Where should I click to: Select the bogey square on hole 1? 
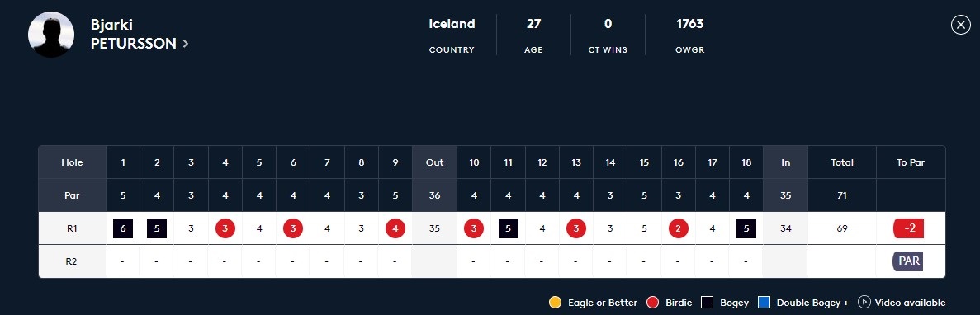click(x=123, y=228)
